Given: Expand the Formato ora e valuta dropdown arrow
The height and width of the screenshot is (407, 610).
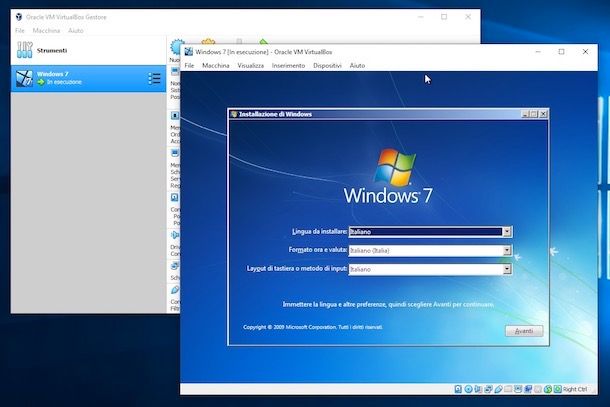Looking at the screenshot, I should pyautogui.click(x=507, y=251).
